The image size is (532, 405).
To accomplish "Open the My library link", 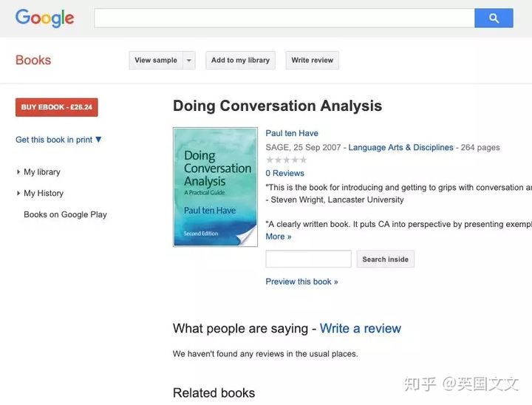I will [x=41, y=172].
